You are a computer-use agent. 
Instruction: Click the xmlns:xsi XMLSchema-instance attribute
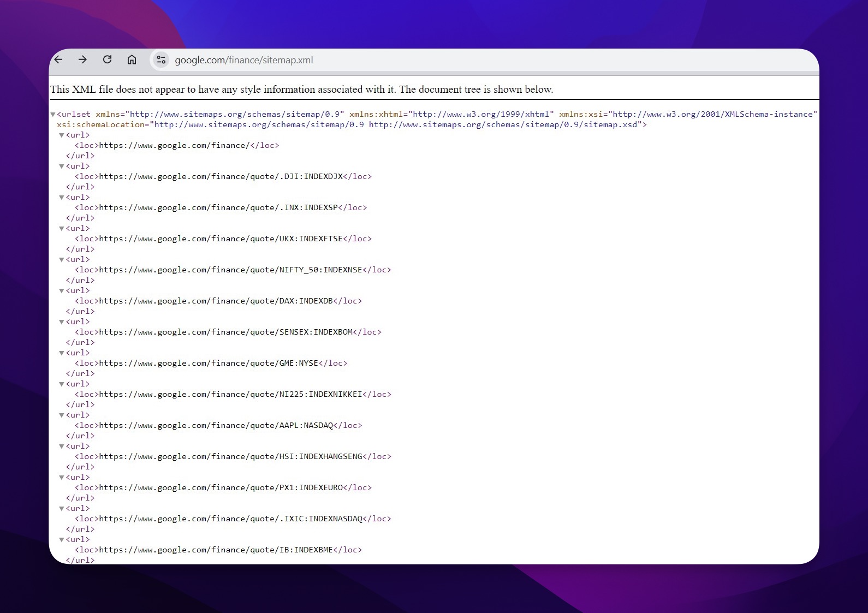(x=688, y=114)
